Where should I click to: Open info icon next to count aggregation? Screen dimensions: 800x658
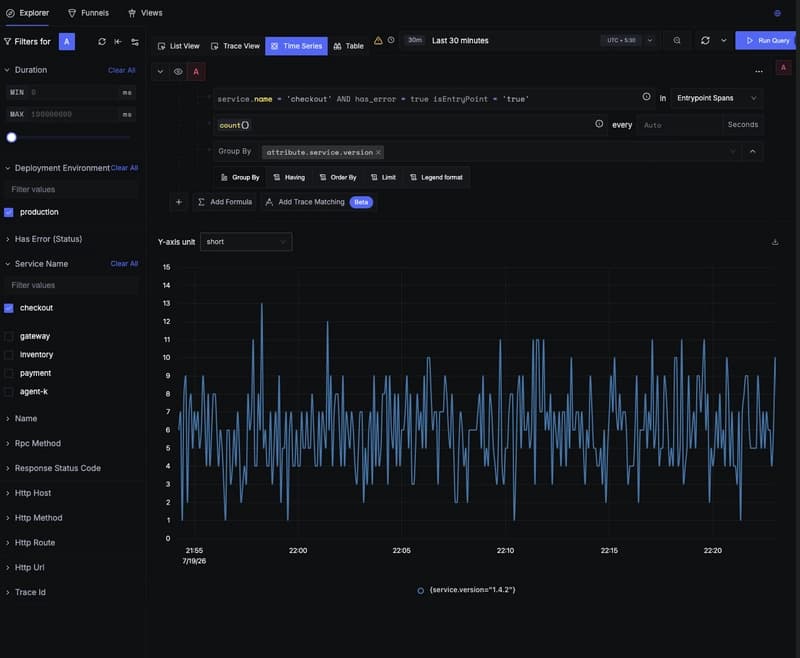coord(599,124)
